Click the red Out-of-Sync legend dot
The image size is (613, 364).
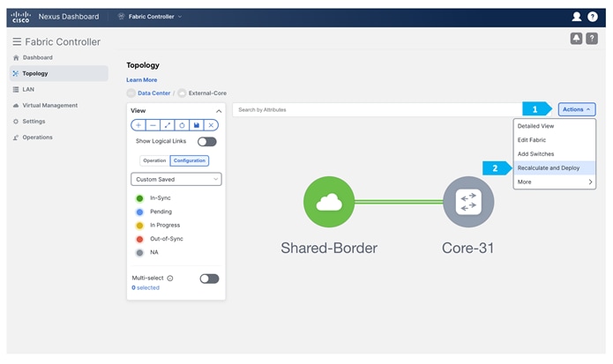pyautogui.click(x=139, y=239)
